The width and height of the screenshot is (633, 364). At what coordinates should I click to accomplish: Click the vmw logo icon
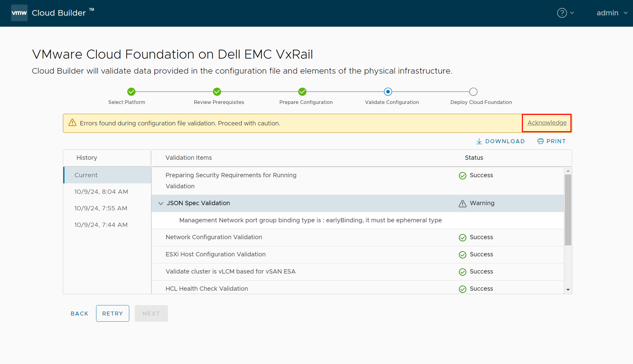19,13
